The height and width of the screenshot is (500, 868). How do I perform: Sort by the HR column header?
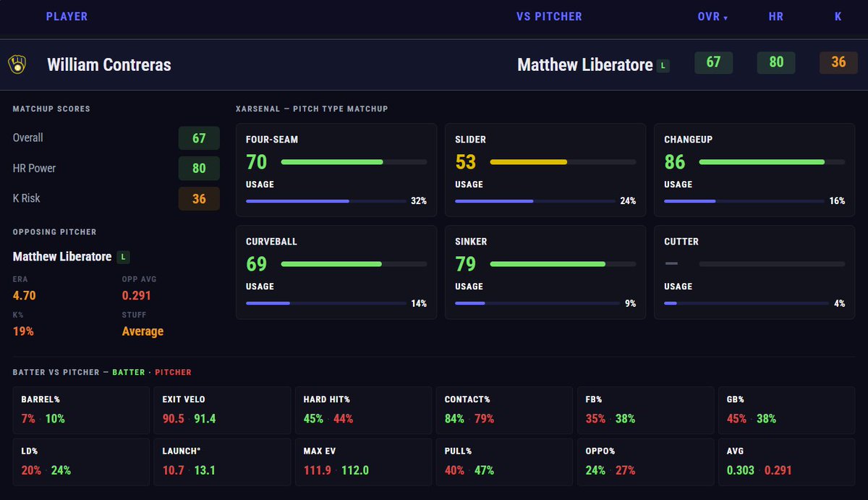pyautogui.click(x=776, y=16)
